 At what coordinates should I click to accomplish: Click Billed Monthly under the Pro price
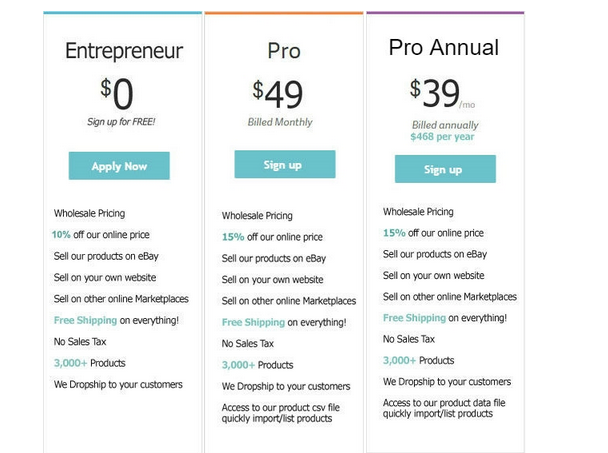280,122
